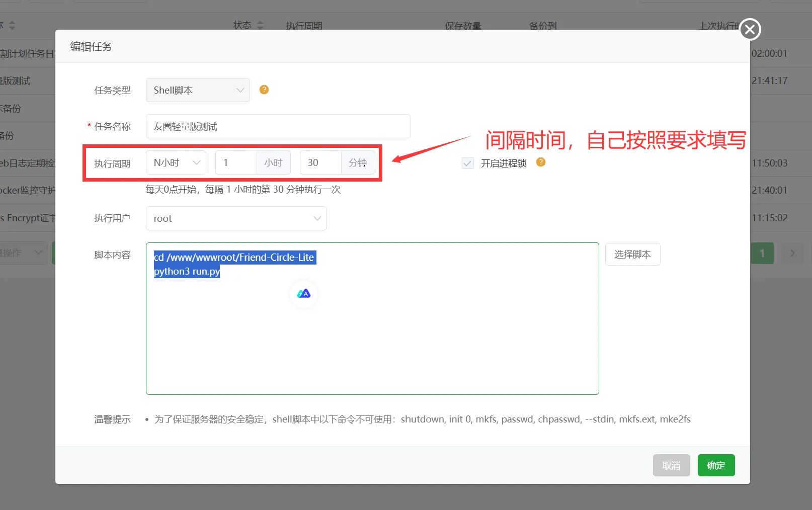Click inside the 脚本内容 script editor

tap(372, 327)
